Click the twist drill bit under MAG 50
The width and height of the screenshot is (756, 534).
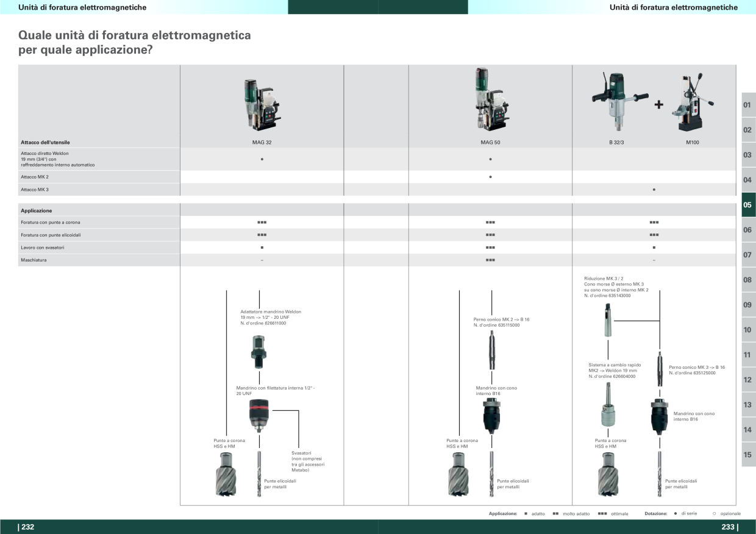(x=491, y=474)
